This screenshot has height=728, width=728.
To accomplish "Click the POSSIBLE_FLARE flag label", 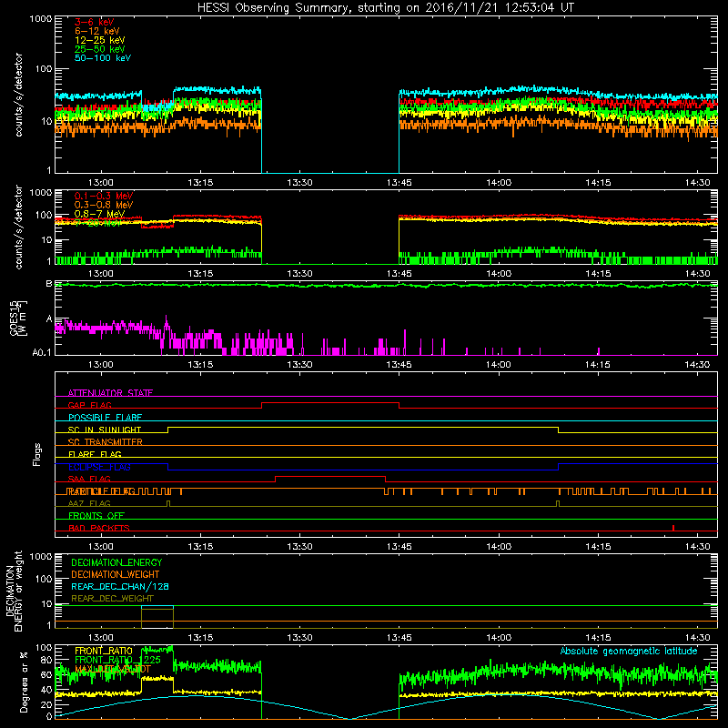I will (105, 418).
